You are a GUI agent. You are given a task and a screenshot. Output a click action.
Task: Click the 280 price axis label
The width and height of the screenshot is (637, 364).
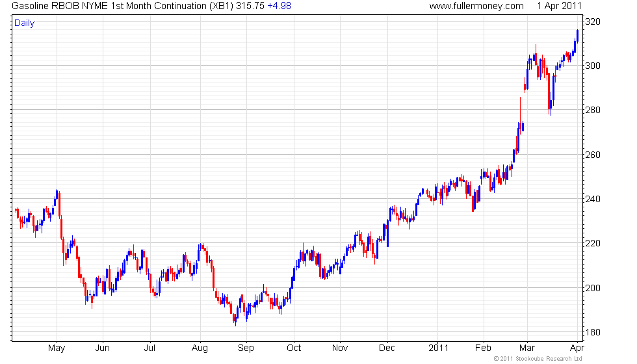(x=592, y=110)
